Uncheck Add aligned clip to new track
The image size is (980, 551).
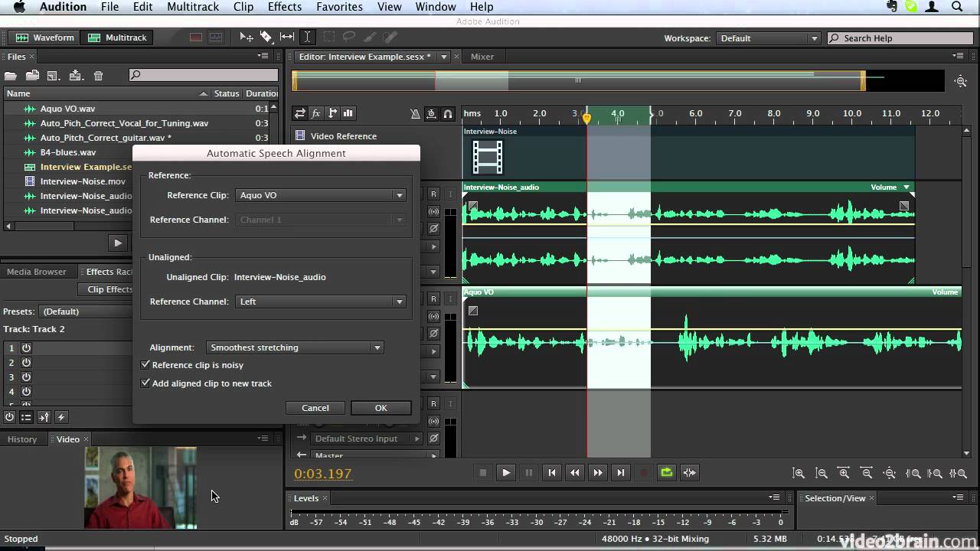145,383
